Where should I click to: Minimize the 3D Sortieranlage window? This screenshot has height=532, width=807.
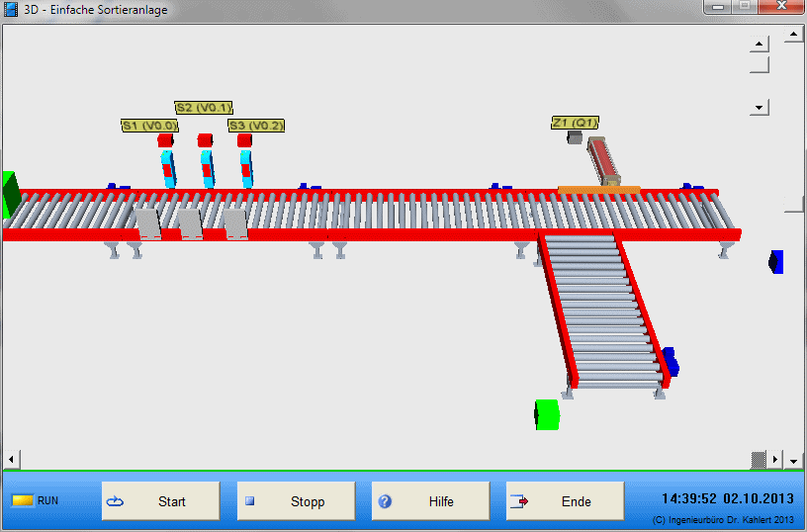[718, 7]
